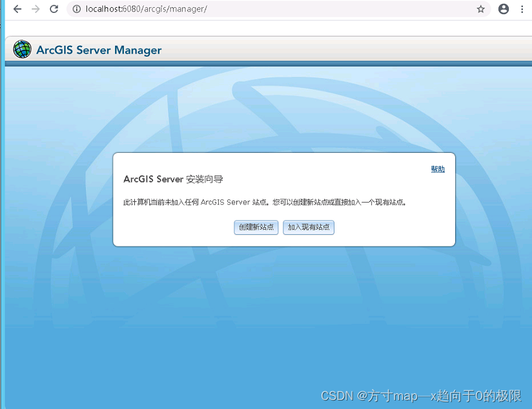
Task: Open the 帮助 help link
Action: pos(438,168)
